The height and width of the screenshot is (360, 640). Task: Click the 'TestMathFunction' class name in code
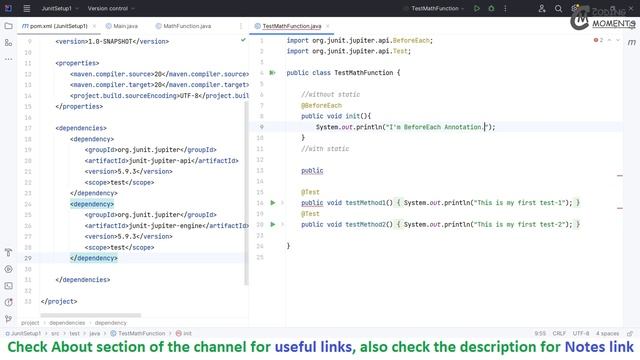click(364, 73)
